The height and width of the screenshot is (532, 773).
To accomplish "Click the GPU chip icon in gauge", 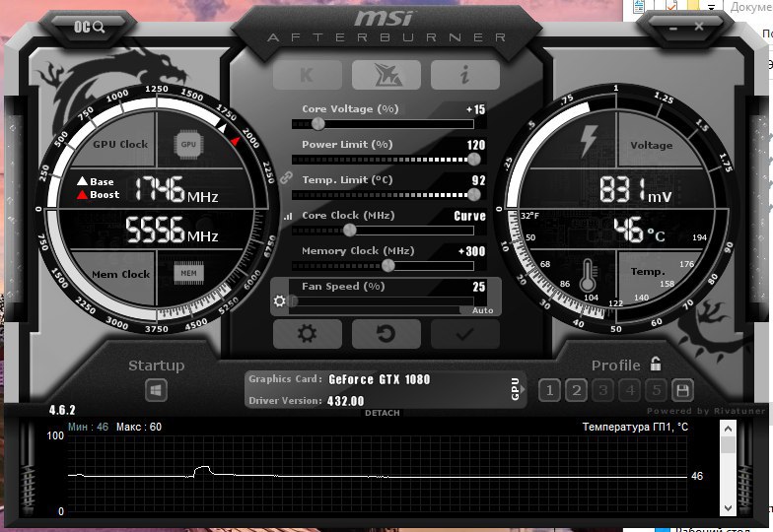I will 188,144.
